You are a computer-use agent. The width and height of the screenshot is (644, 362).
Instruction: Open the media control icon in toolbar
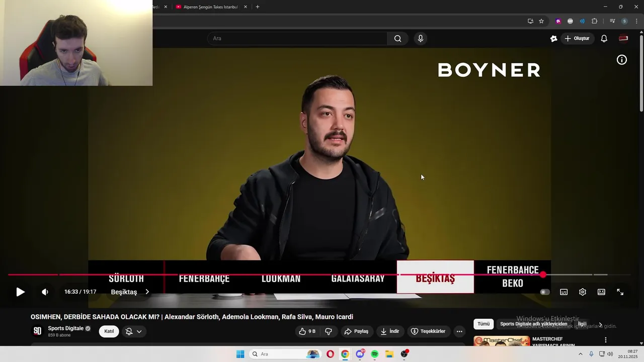pyautogui.click(x=612, y=21)
